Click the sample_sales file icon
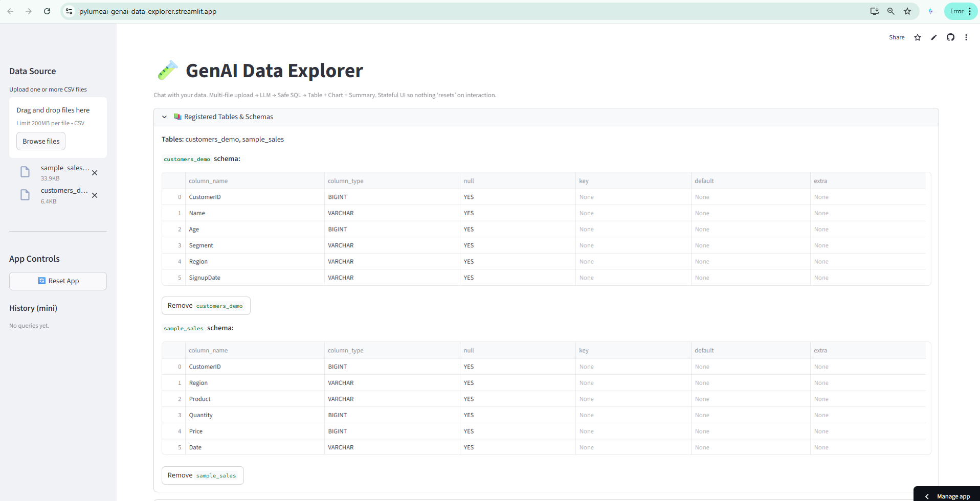This screenshot has height=501, width=980. pos(25,172)
